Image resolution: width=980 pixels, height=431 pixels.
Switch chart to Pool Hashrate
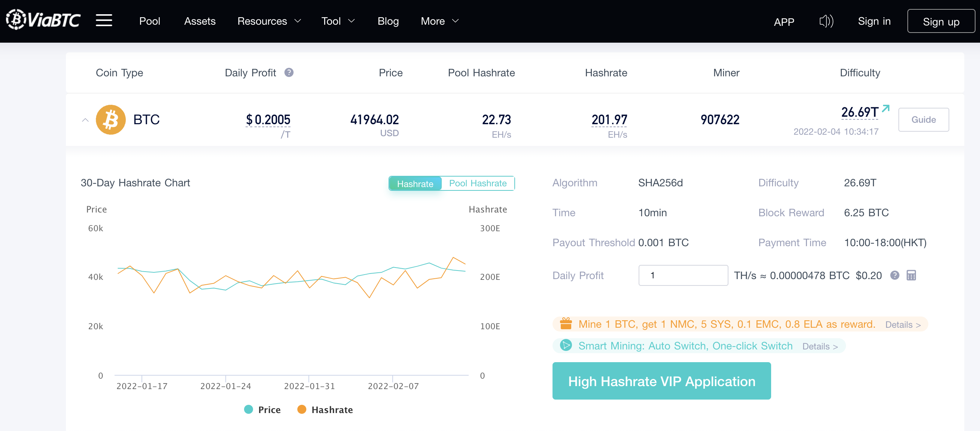477,184
